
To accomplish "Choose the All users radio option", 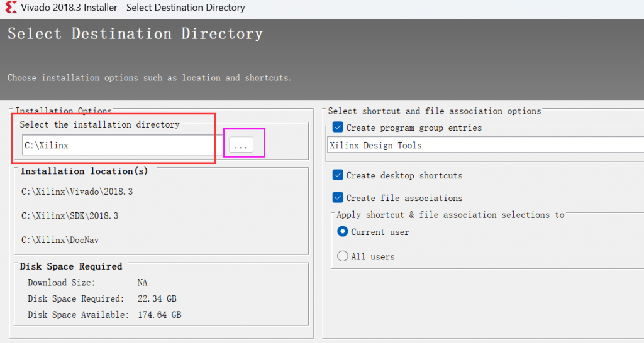I will [x=343, y=256].
